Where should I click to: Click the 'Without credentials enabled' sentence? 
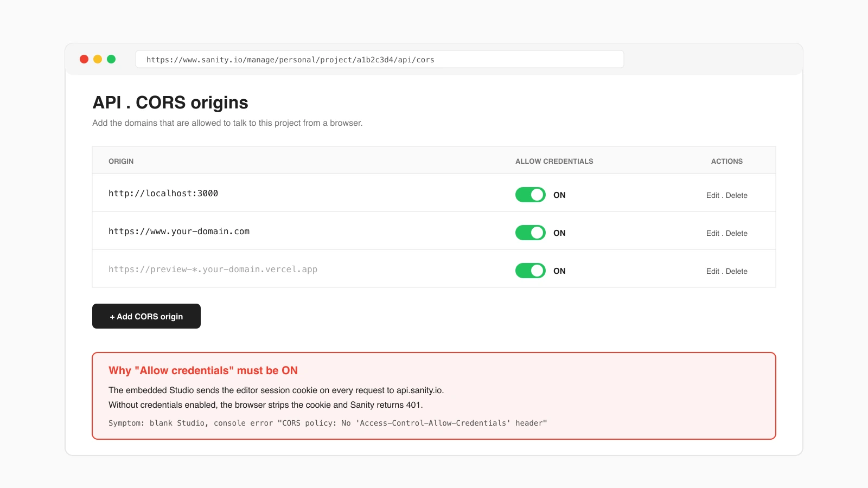point(266,404)
